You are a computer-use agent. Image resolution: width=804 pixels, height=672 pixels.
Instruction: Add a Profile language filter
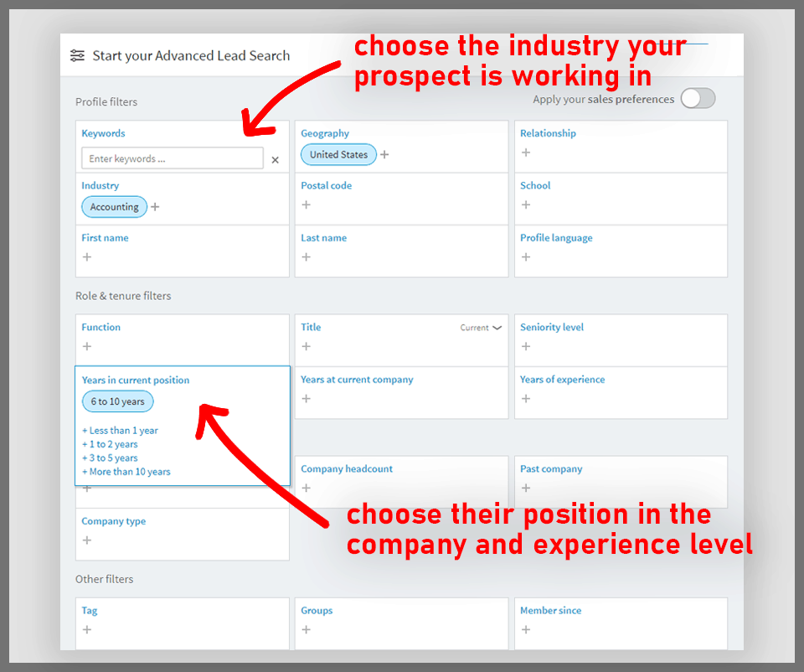click(x=525, y=256)
